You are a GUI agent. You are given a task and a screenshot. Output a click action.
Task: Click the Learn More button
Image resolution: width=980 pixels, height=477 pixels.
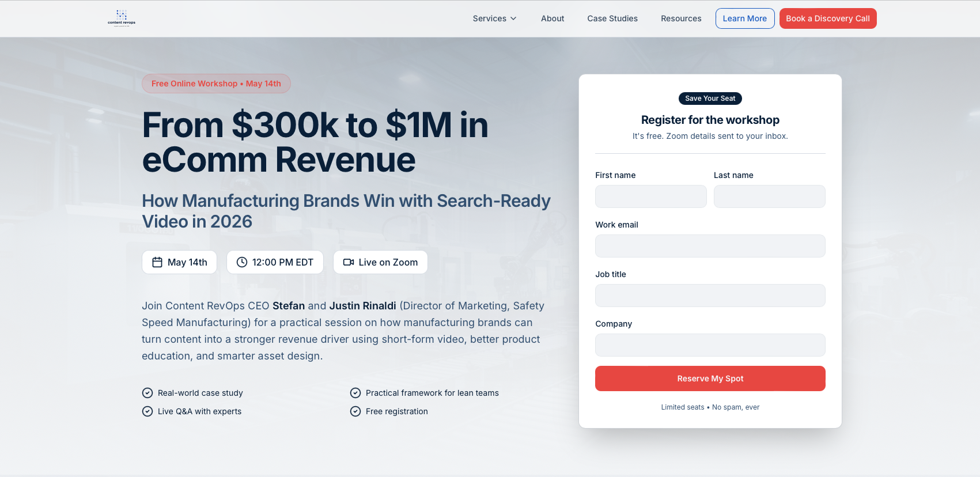[745, 18]
